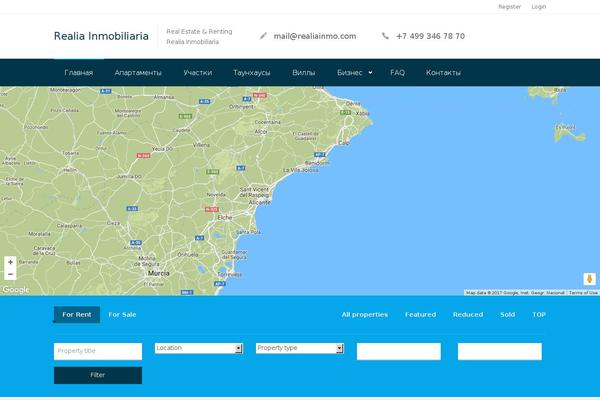The width and height of the screenshot is (600, 400).
Task: Switch to the For Sale tab
Action: pyautogui.click(x=122, y=314)
